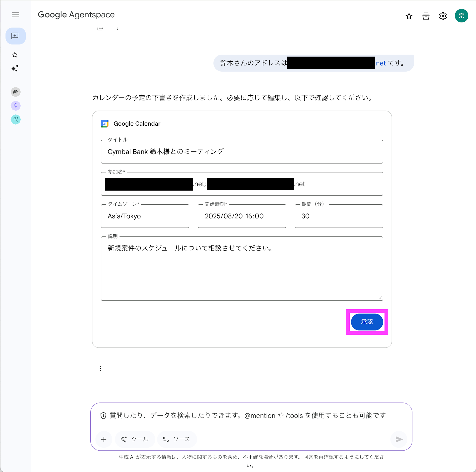The width and height of the screenshot is (476, 472).
Task: Click the Google Calendar card heading text
Action: [x=137, y=124]
